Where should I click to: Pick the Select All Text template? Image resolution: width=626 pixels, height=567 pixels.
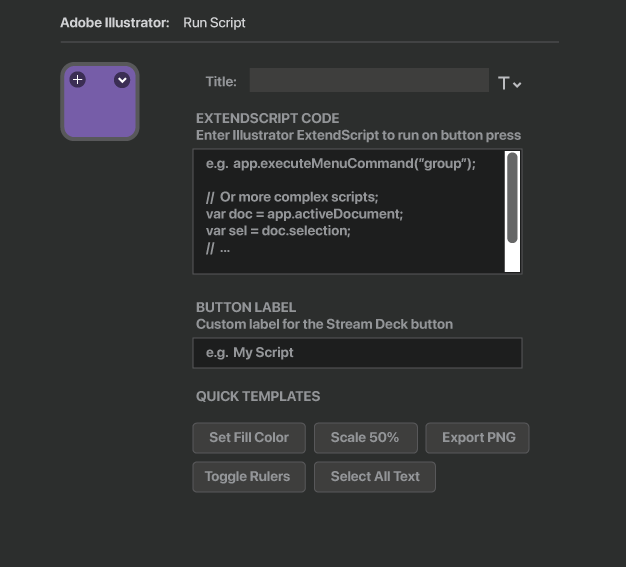(x=375, y=477)
